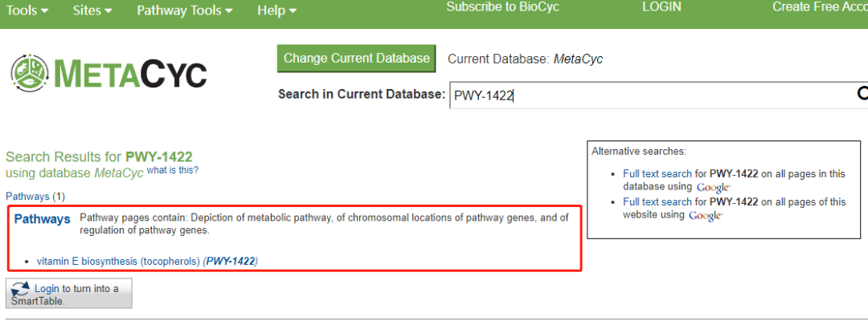
Task: Select Create Free Account
Action: [x=820, y=7]
